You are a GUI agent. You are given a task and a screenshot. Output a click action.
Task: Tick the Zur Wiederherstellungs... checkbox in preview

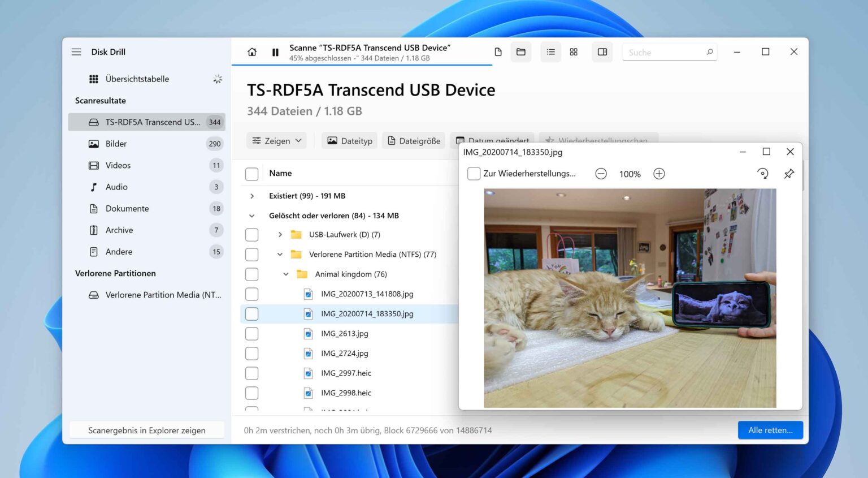coord(474,174)
